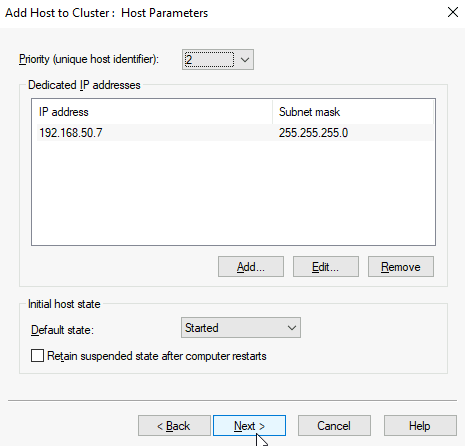Open the Default state combo box showing Started

(241, 328)
